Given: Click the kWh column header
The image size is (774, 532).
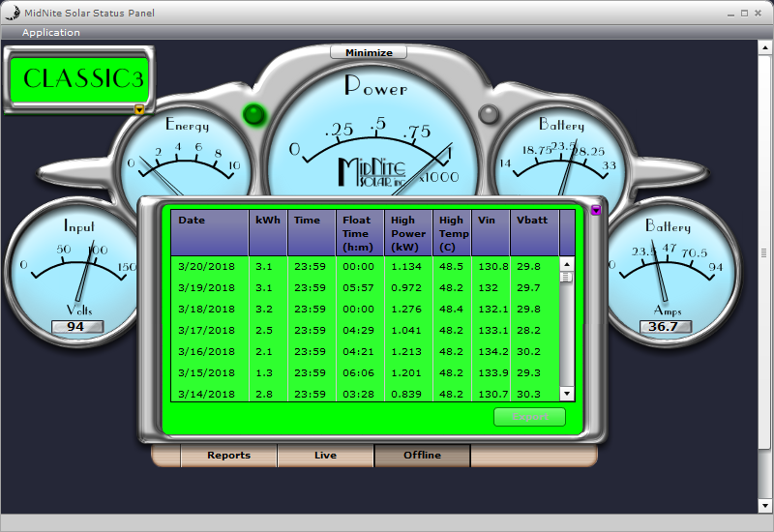Looking at the screenshot, I should [x=268, y=233].
